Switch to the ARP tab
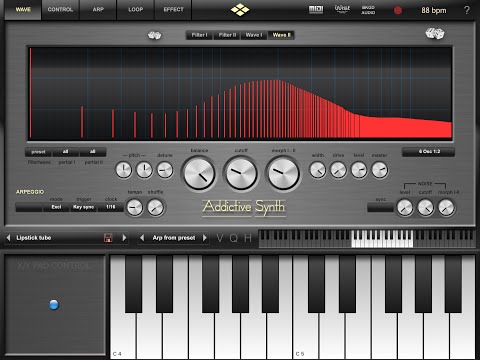Viewport: 480px width, 360px height. tap(98, 10)
